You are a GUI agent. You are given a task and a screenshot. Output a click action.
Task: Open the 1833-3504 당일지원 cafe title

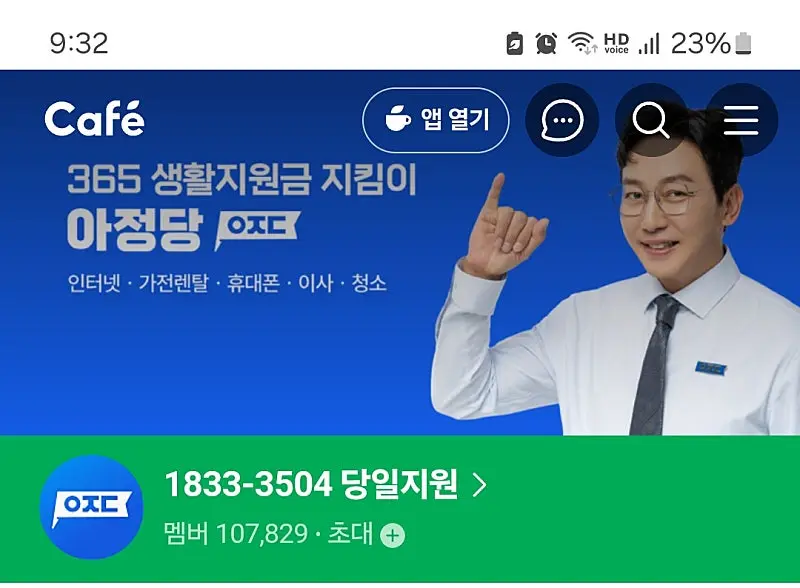(311, 484)
